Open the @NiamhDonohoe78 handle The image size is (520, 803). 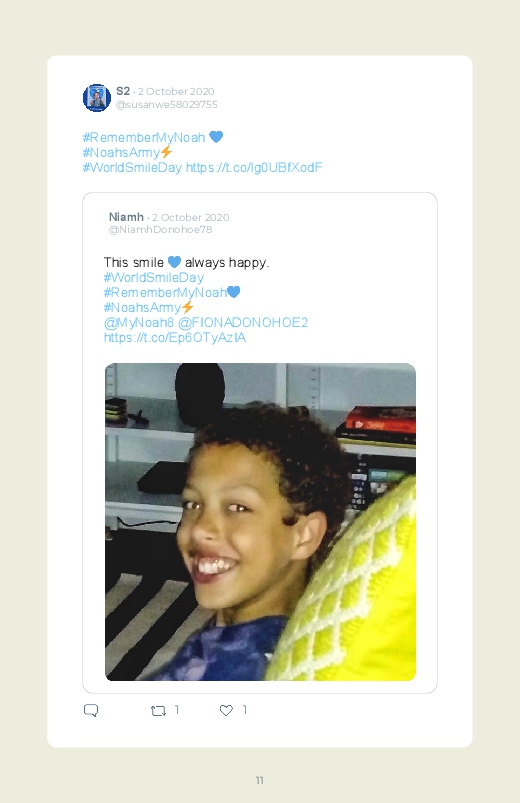(160, 229)
